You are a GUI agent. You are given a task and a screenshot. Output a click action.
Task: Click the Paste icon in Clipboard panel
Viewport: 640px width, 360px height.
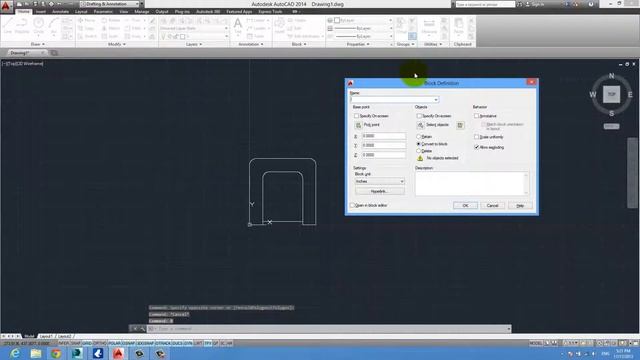coord(459,27)
